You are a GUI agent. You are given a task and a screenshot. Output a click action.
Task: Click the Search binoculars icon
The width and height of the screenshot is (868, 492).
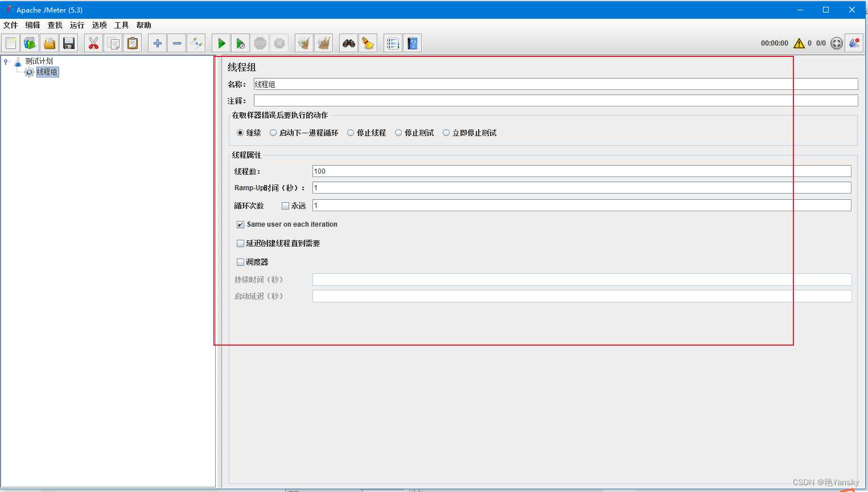coord(349,43)
